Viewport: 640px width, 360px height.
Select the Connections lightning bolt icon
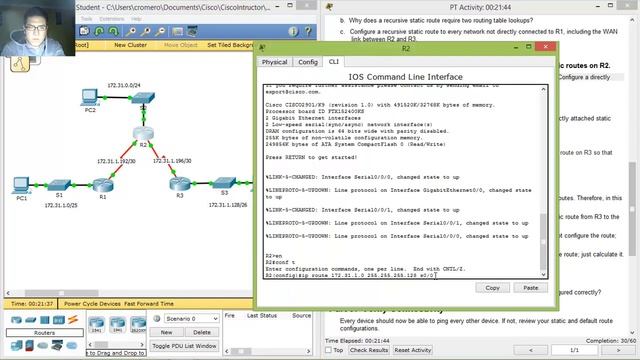coord(73,320)
